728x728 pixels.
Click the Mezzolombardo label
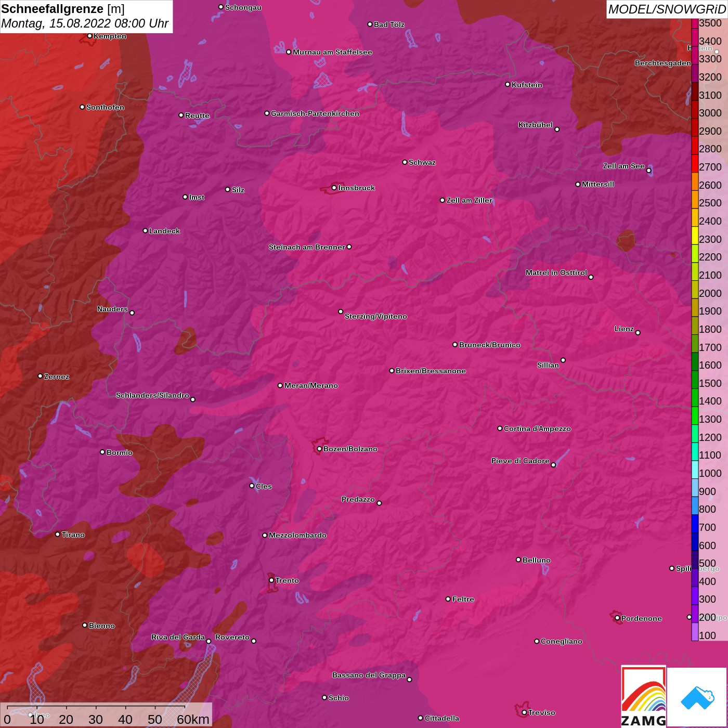click(x=297, y=535)
